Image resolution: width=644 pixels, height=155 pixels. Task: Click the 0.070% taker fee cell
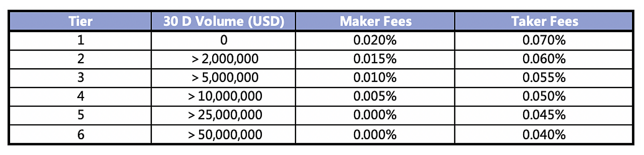pos(544,40)
